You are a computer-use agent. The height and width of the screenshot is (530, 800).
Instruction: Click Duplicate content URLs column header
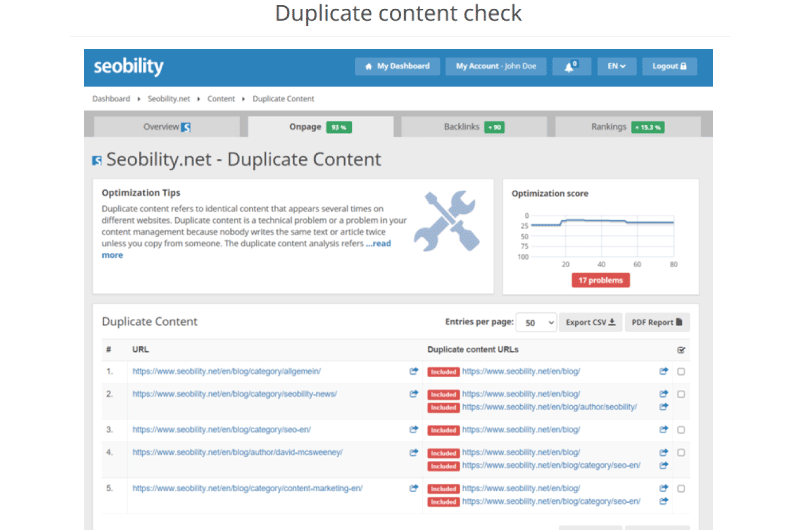473,349
